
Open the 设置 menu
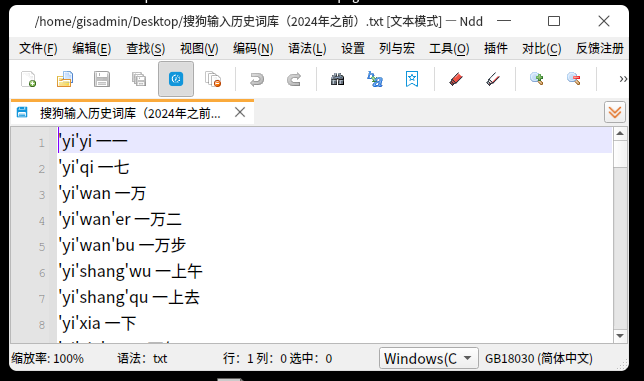tap(353, 49)
